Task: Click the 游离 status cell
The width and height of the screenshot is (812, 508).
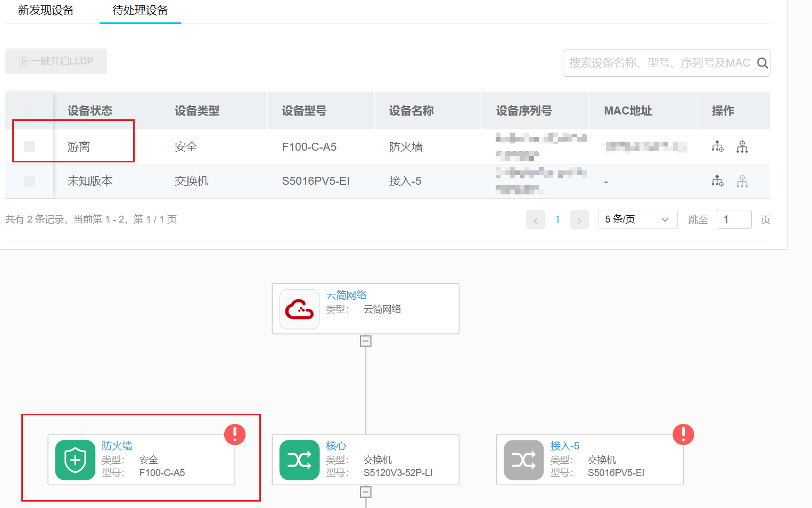Action: [x=79, y=147]
